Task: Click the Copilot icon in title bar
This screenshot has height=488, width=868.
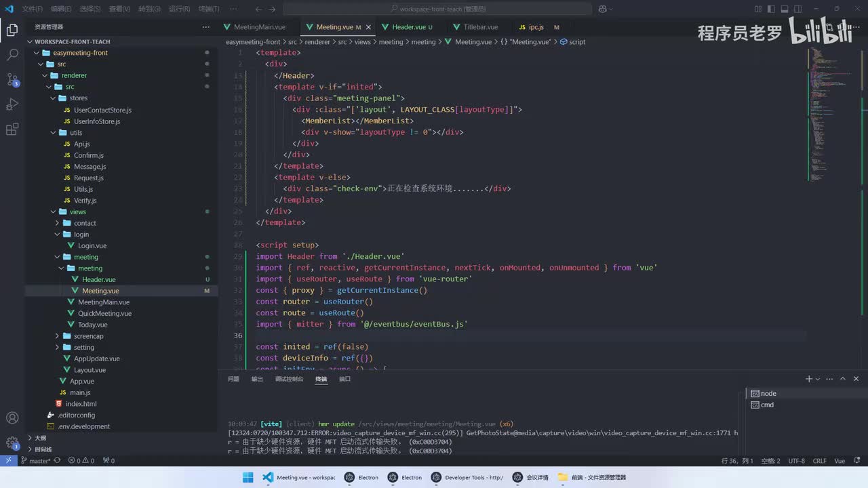Action: coord(602,9)
